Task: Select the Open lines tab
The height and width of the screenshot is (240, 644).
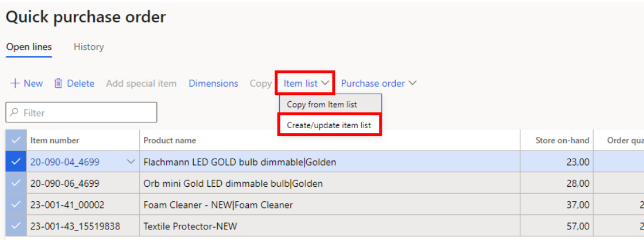Action: [x=29, y=47]
